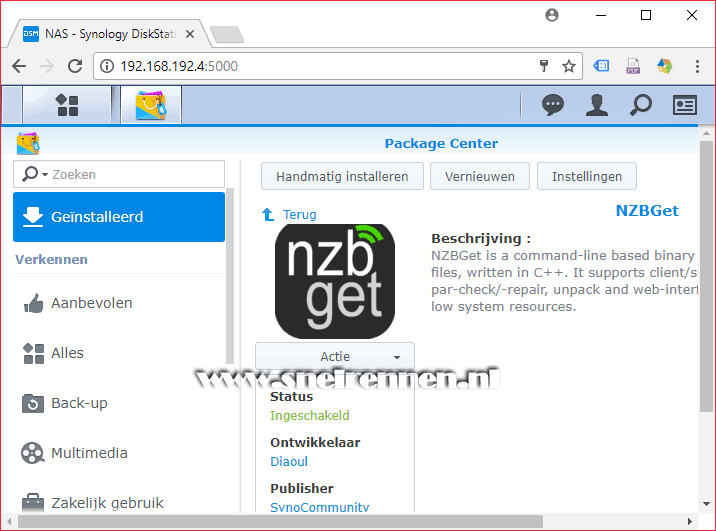
Task: Open the Zakelijk gebruik category
Action: [119, 502]
